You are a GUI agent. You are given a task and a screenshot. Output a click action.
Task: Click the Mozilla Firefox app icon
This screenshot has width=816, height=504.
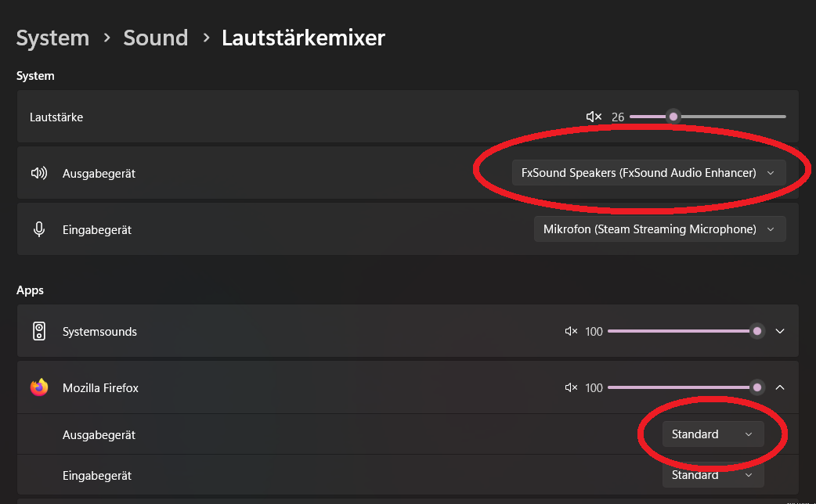click(x=39, y=387)
